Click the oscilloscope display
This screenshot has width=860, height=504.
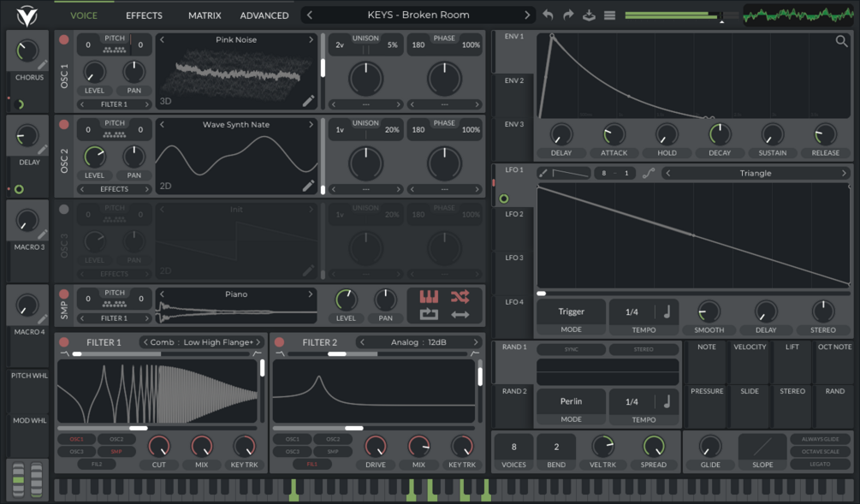pos(798,15)
